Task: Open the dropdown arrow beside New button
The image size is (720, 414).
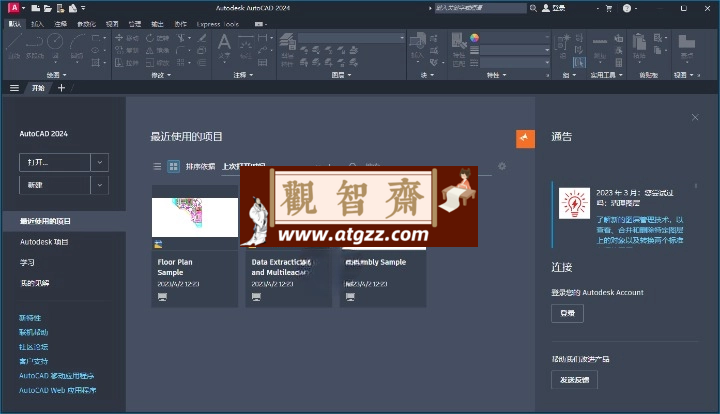Action: coord(100,185)
